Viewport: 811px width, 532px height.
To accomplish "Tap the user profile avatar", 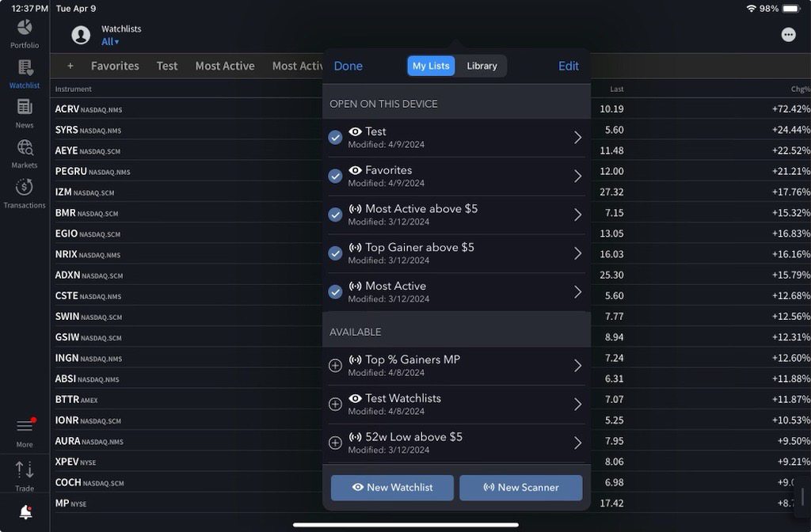I will coord(81,35).
